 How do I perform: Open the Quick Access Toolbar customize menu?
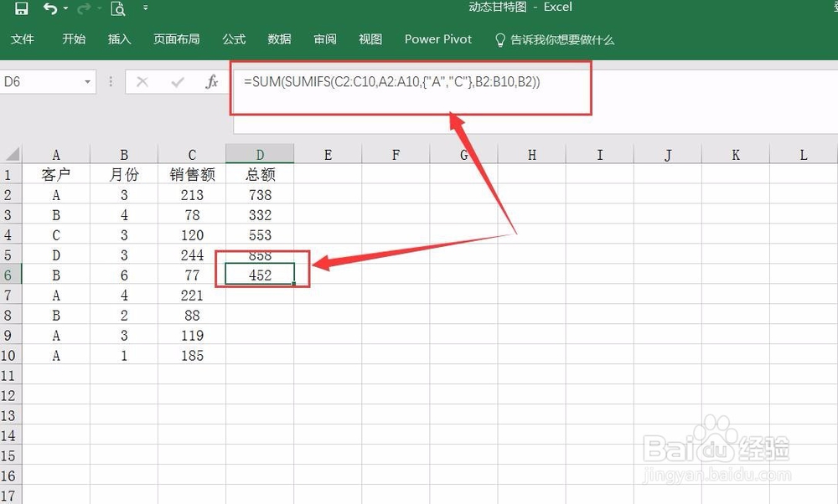coord(146,8)
